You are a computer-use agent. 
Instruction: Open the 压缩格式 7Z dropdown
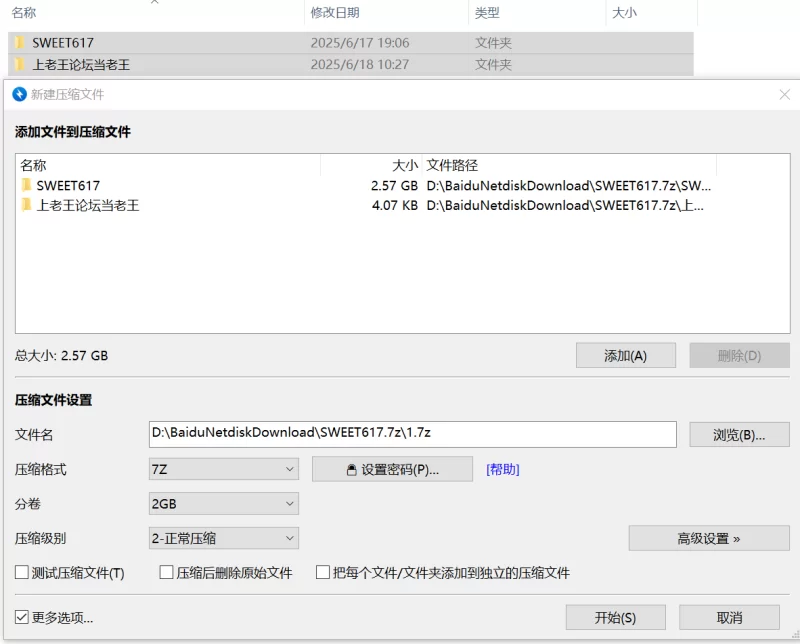point(223,469)
